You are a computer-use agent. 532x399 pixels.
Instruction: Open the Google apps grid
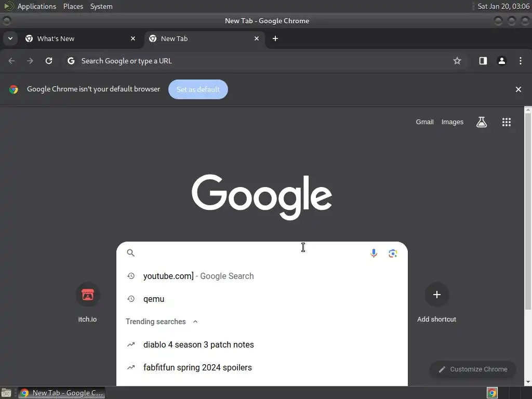click(x=506, y=122)
